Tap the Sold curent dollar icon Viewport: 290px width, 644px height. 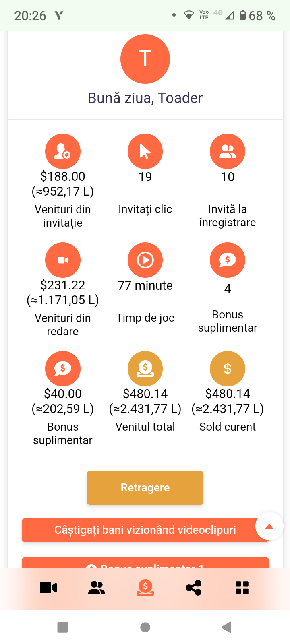tap(228, 369)
